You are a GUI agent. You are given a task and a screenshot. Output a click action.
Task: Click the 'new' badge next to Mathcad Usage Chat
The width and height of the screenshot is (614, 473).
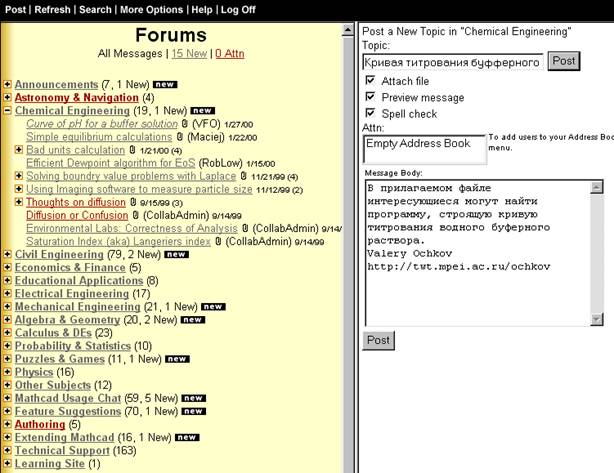[x=193, y=398]
